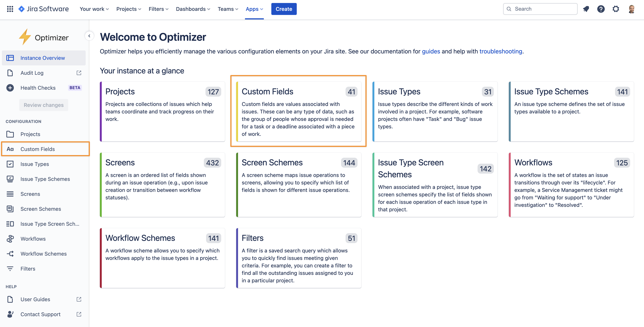The image size is (644, 327).
Task: Open the Screen Schemes sidebar icon
Action: [10, 209]
